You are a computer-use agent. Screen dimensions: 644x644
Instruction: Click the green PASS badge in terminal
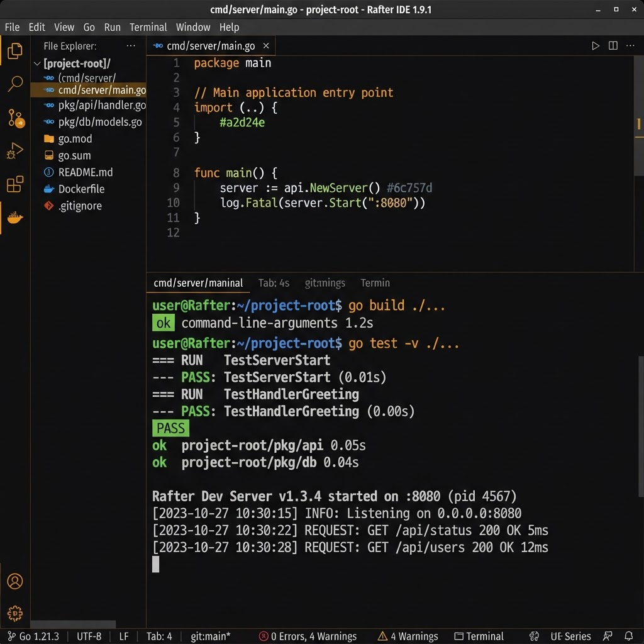tap(170, 428)
